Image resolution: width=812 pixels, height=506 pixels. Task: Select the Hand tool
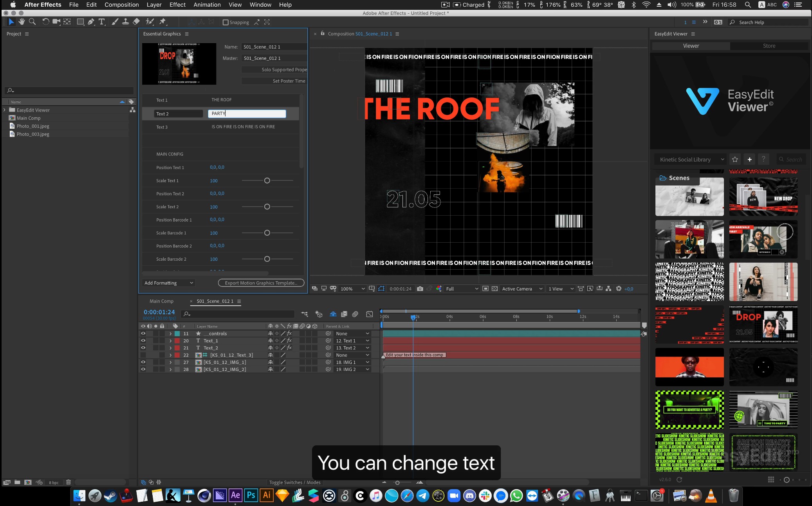[22, 22]
